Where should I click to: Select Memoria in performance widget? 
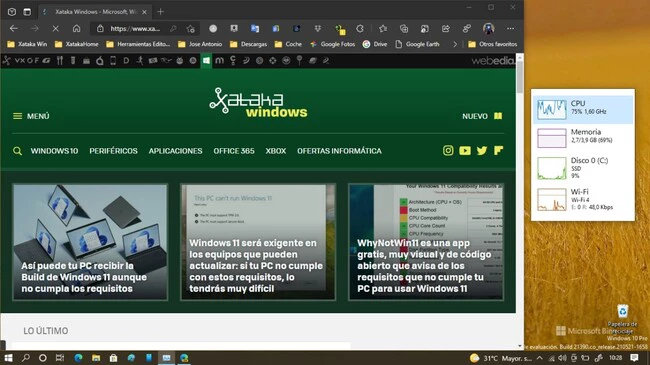coord(582,138)
